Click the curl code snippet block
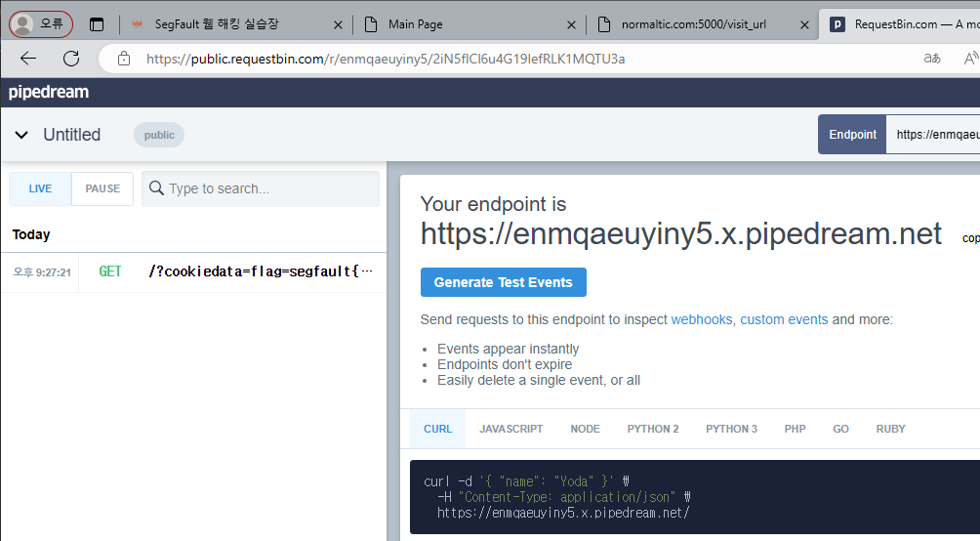This screenshot has width=980, height=541. pyautogui.click(x=695, y=497)
